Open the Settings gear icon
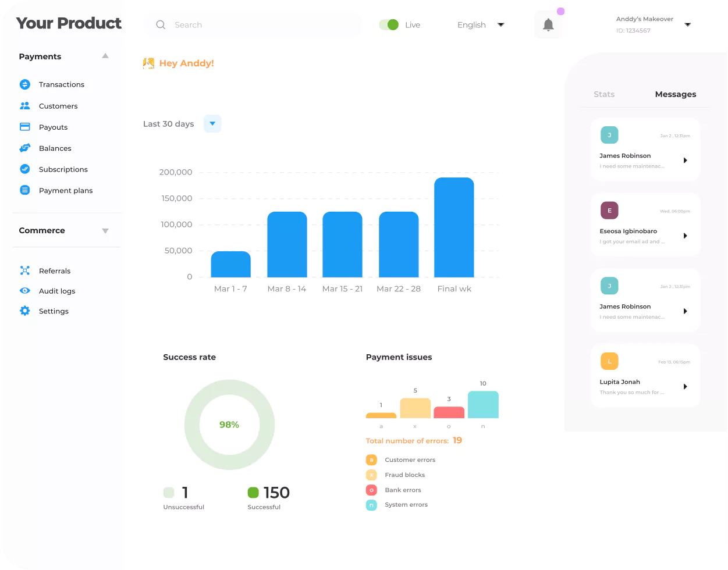This screenshot has height=570, width=728. 24,311
